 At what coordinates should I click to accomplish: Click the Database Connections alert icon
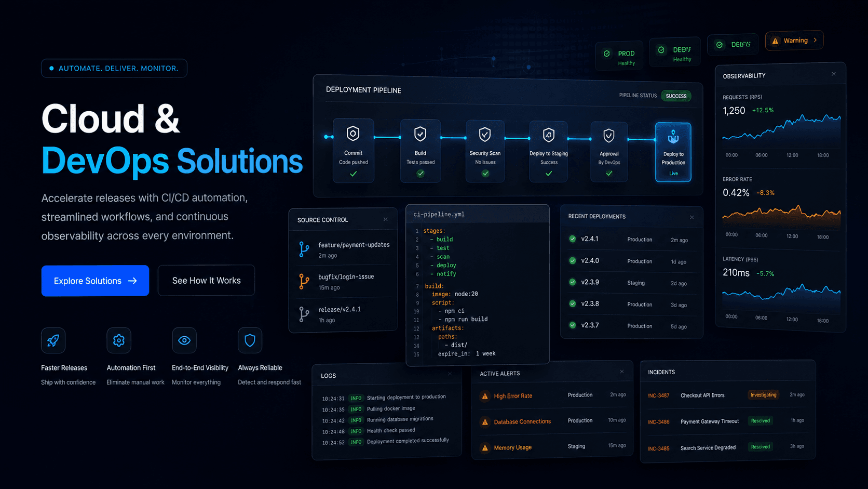[x=485, y=422]
